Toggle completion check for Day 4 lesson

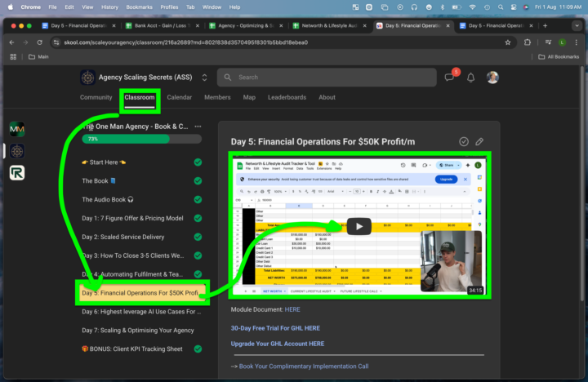point(198,274)
